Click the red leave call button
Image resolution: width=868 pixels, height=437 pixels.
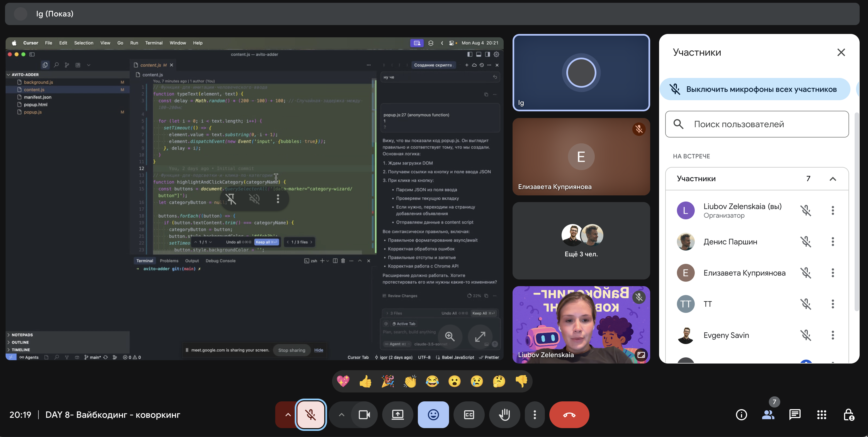tap(569, 415)
